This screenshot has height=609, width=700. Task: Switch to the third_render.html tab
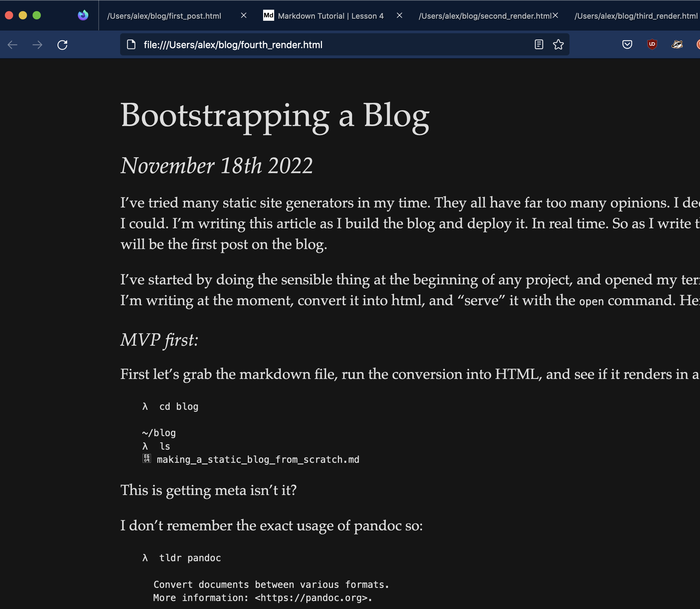tap(637, 16)
